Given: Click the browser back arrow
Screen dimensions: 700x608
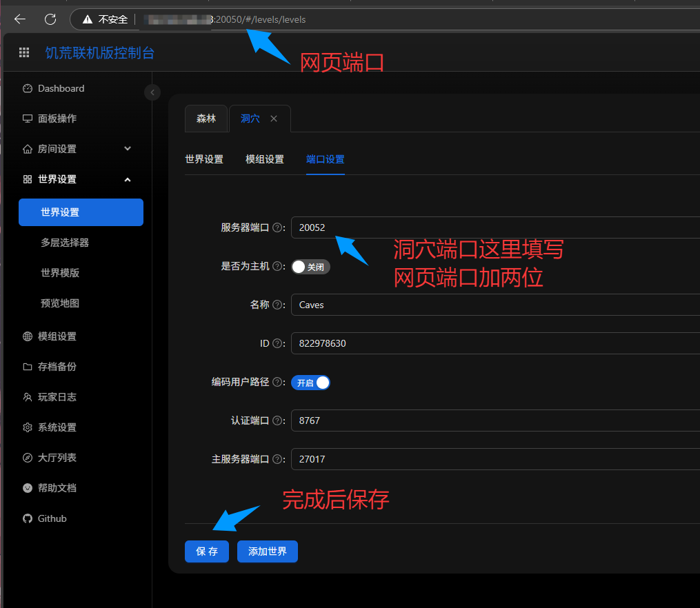Looking at the screenshot, I should click(20, 19).
